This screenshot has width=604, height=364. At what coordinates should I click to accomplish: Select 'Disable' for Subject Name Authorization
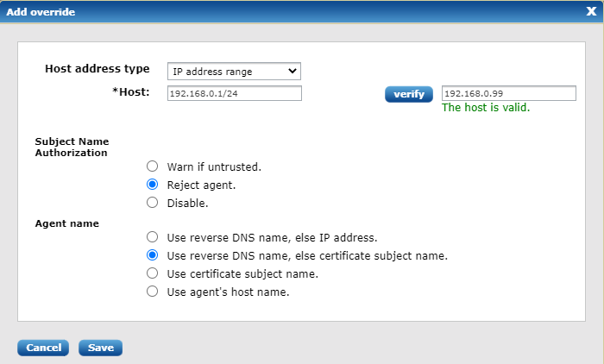(x=153, y=203)
